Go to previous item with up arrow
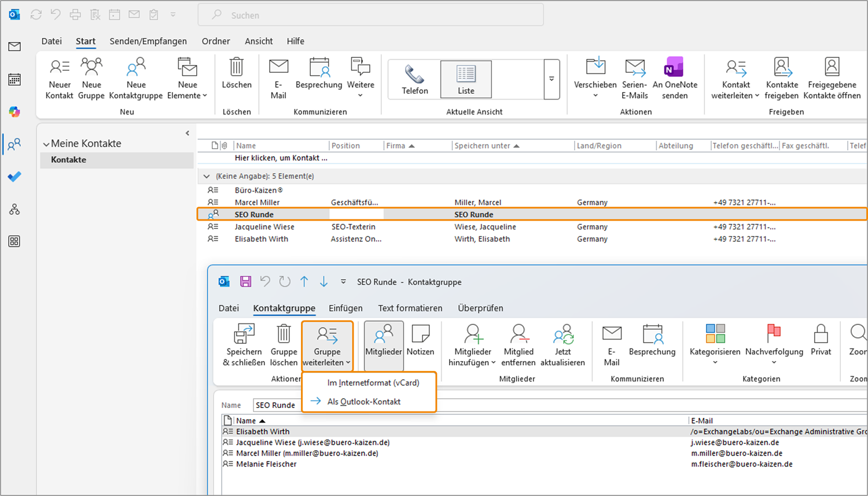 [304, 282]
